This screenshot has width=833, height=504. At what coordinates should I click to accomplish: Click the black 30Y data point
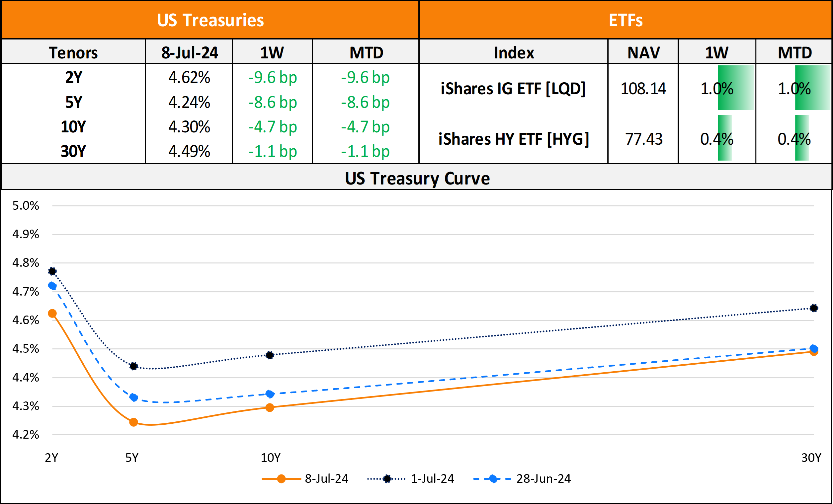pyautogui.click(x=814, y=308)
